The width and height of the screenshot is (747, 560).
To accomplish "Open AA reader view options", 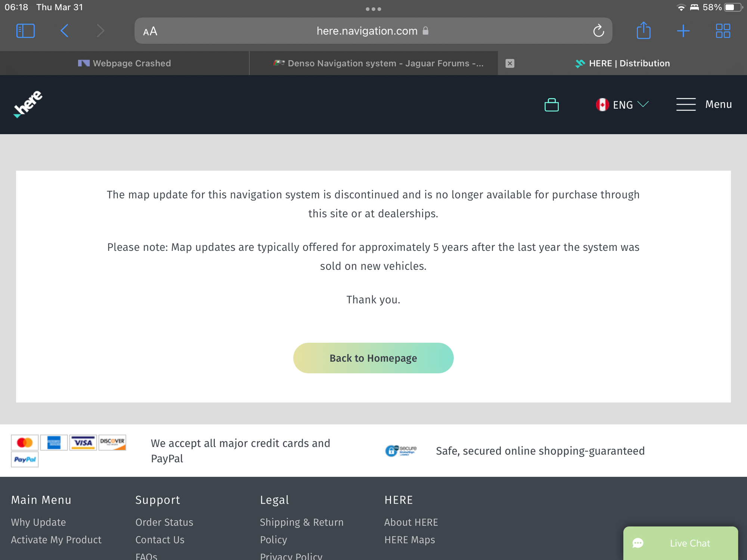I will [x=150, y=31].
